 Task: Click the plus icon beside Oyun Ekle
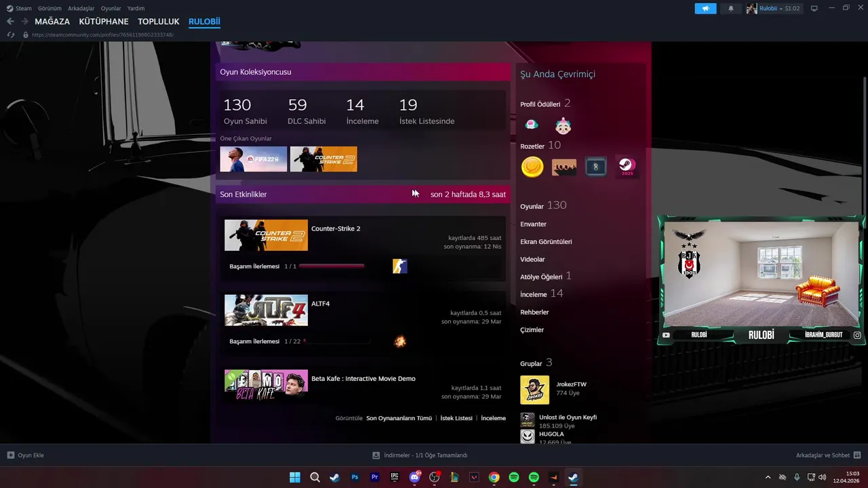(x=10, y=455)
